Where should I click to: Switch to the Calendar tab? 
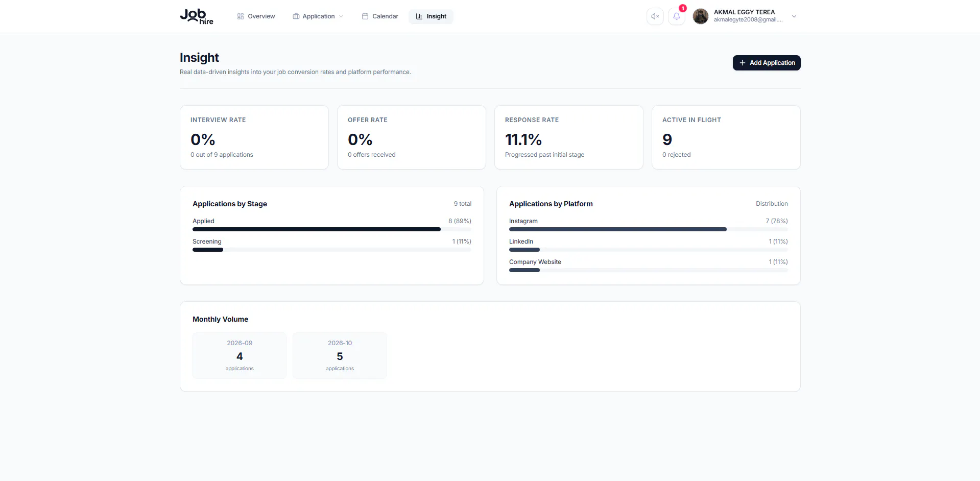coord(380,16)
